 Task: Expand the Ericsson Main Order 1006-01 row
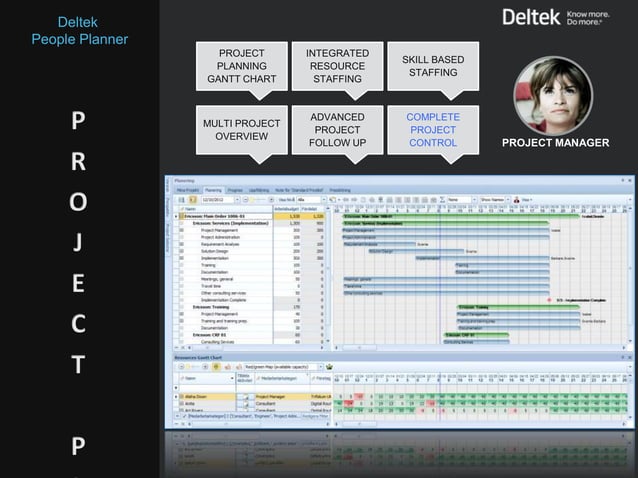coord(176,216)
